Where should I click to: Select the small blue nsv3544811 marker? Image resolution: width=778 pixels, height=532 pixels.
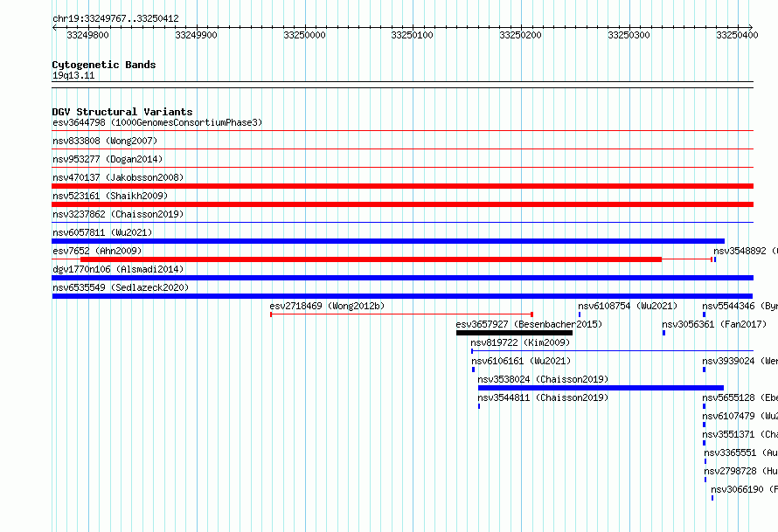point(479,406)
